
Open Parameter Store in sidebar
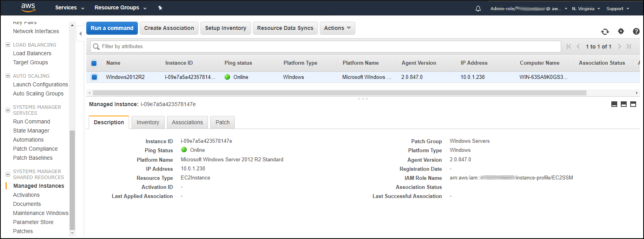point(33,222)
